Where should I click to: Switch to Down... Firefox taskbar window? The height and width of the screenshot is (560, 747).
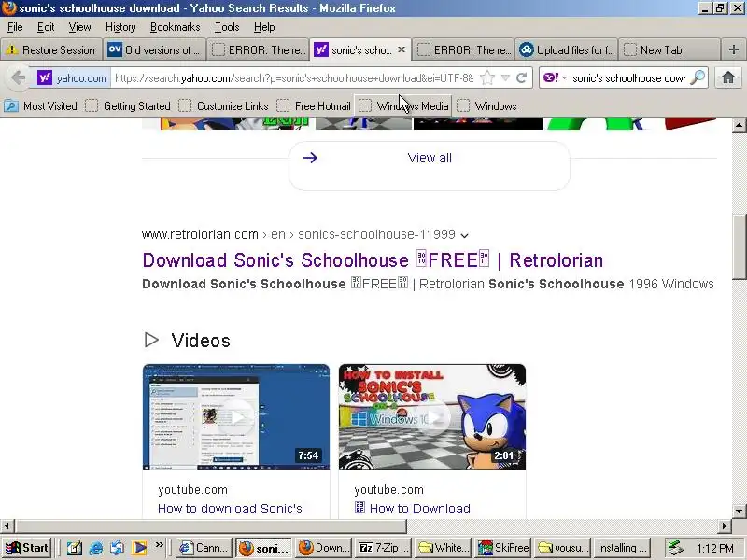324,548
